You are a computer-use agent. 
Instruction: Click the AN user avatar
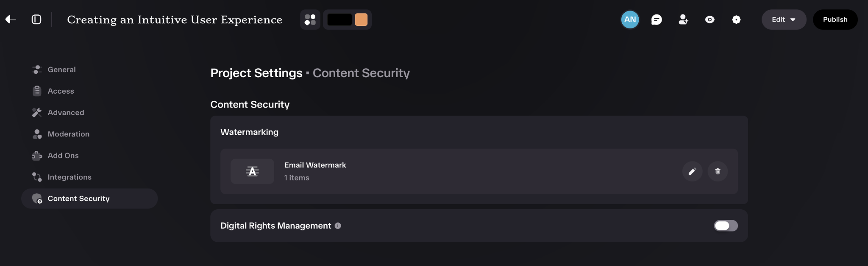[630, 19]
